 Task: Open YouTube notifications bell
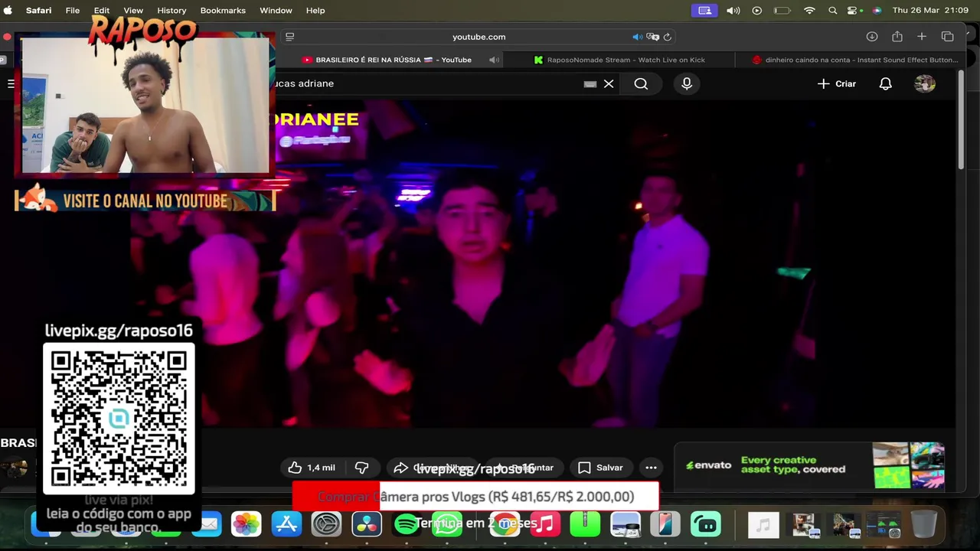[885, 83]
